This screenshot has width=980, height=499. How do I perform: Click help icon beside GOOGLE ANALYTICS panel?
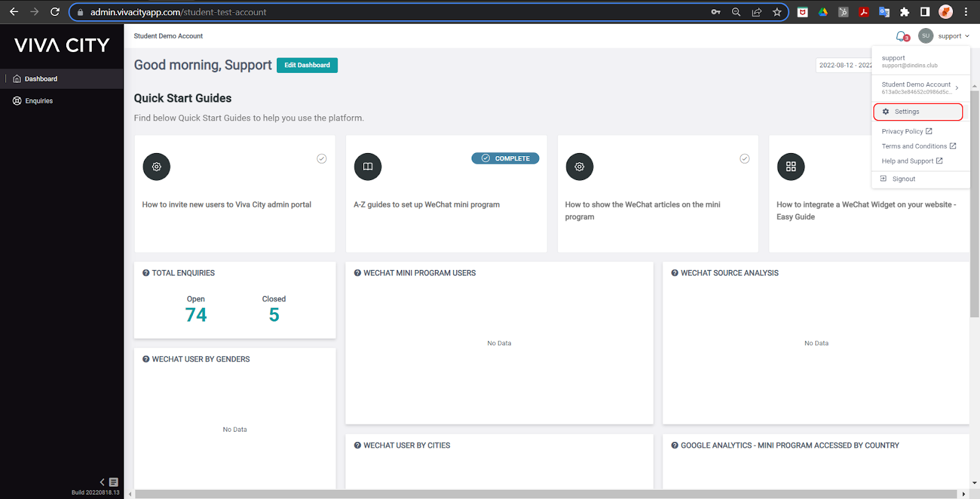click(x=675, y=446)
